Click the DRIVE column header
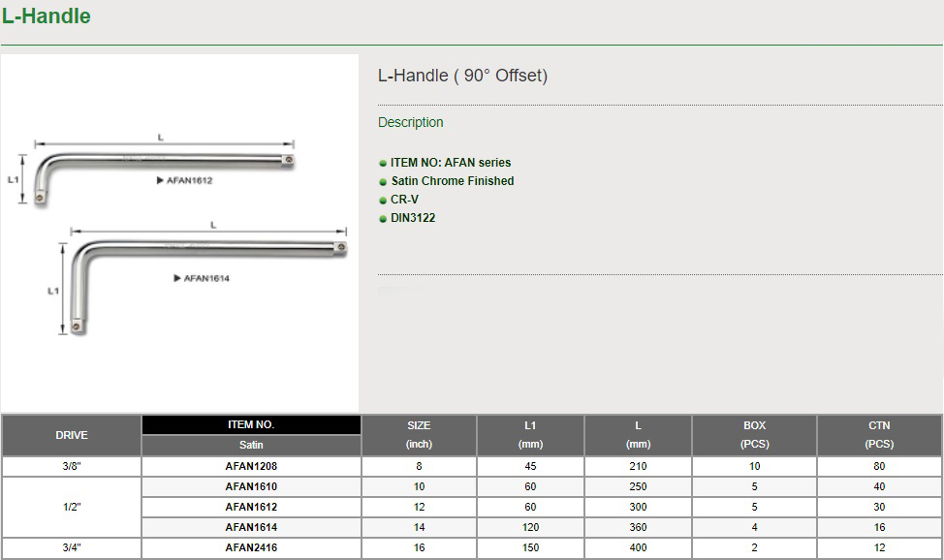 pyautogui.click(x=71, y=435)
